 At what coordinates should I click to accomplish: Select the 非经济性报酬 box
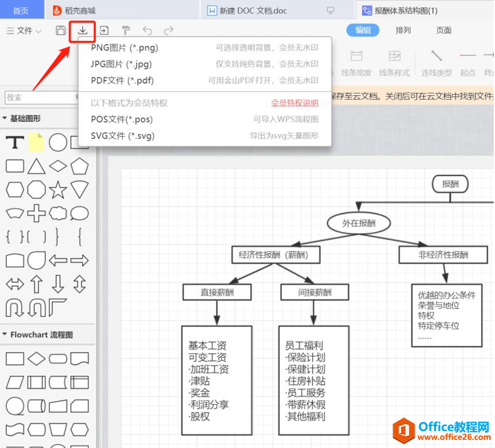pos(443,255)
